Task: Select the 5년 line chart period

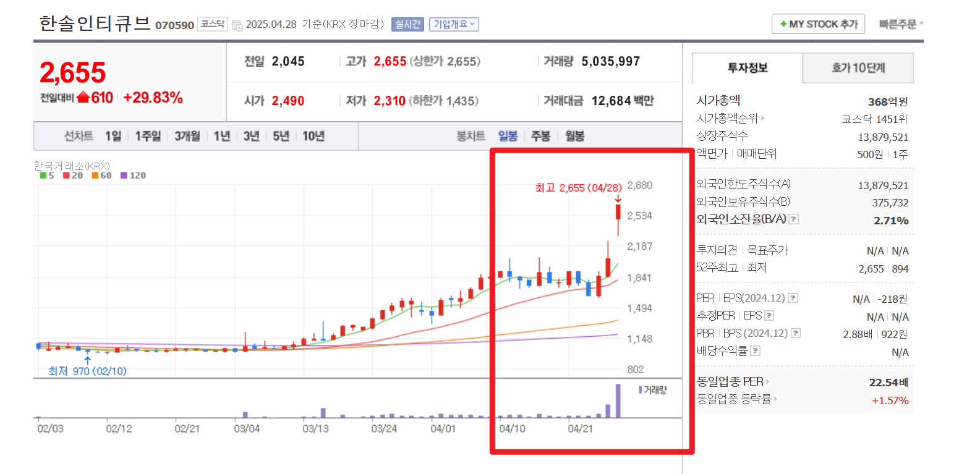Action: (281, 136)
